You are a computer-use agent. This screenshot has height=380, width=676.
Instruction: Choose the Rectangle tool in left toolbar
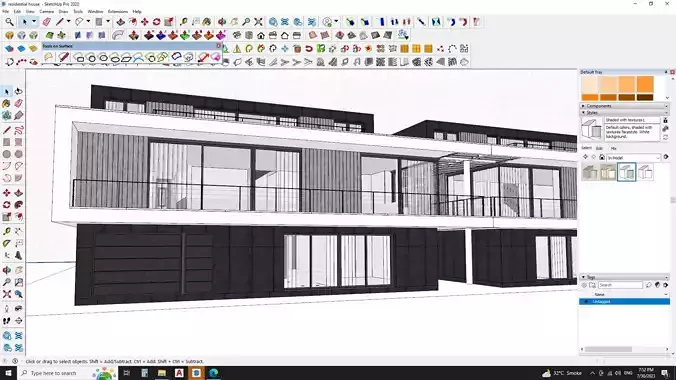pyautogui.click(x=6, y=142)
